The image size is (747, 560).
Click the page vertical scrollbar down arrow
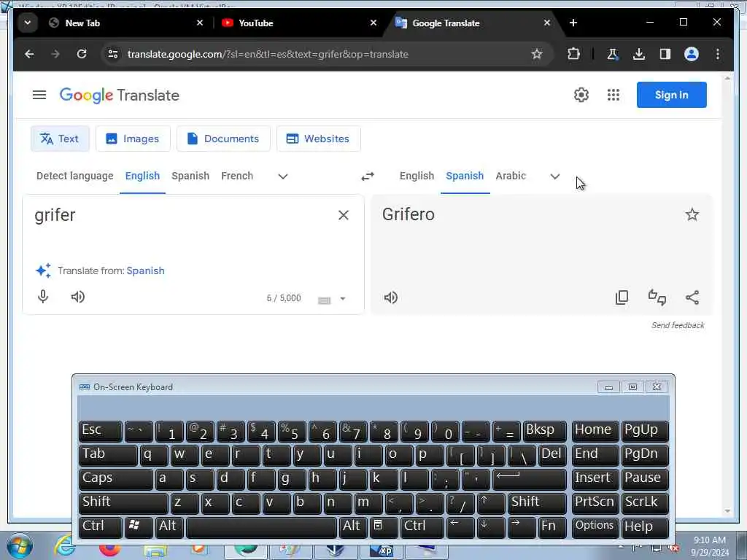727,511
